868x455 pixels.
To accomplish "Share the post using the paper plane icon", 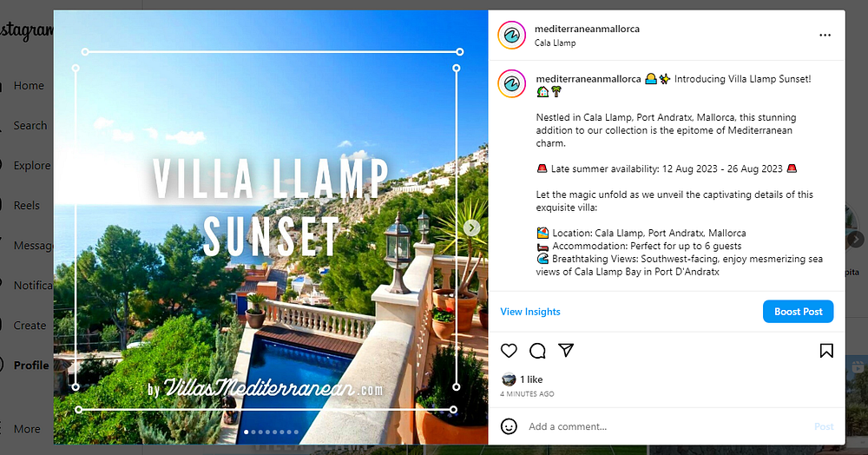I will point(566,350).
